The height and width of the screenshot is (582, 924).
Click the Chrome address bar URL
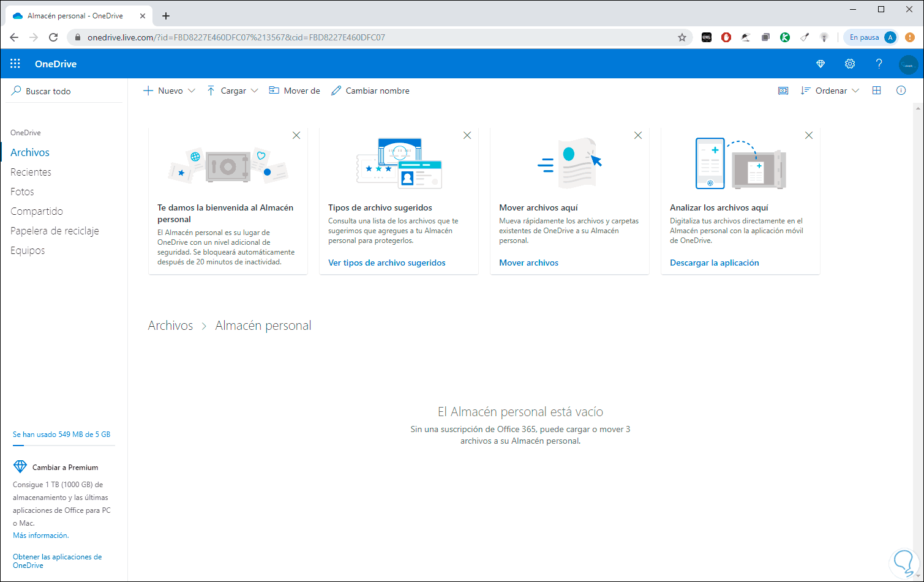coord(236,37)
